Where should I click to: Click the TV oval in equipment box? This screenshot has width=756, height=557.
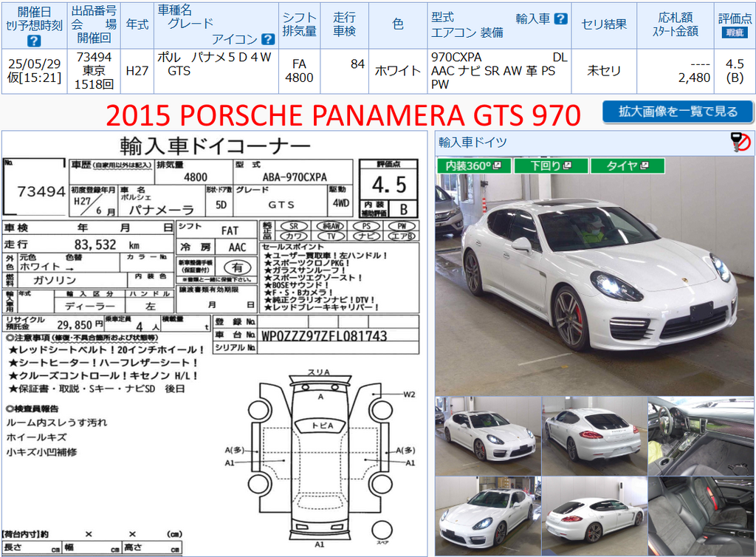coord(331,236)
